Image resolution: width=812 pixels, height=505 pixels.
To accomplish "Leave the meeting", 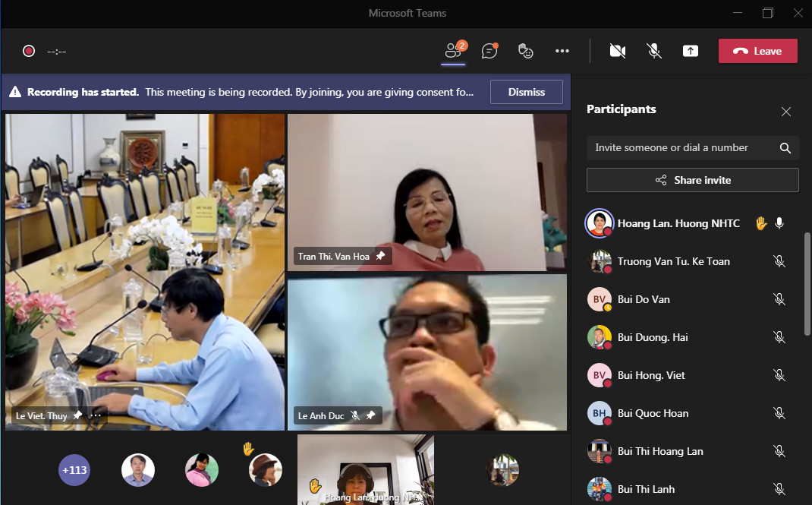I will pyautogui.click(x=757, y=51).
